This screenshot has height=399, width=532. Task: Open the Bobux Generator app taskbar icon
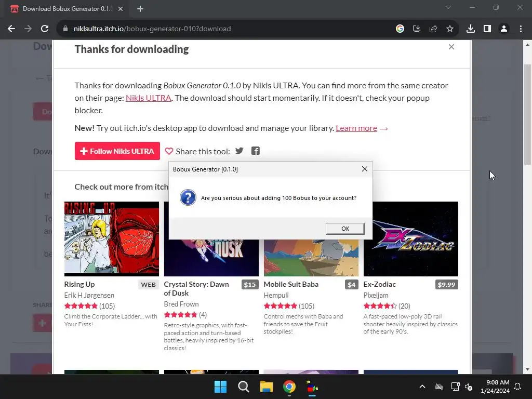[312, 387]
